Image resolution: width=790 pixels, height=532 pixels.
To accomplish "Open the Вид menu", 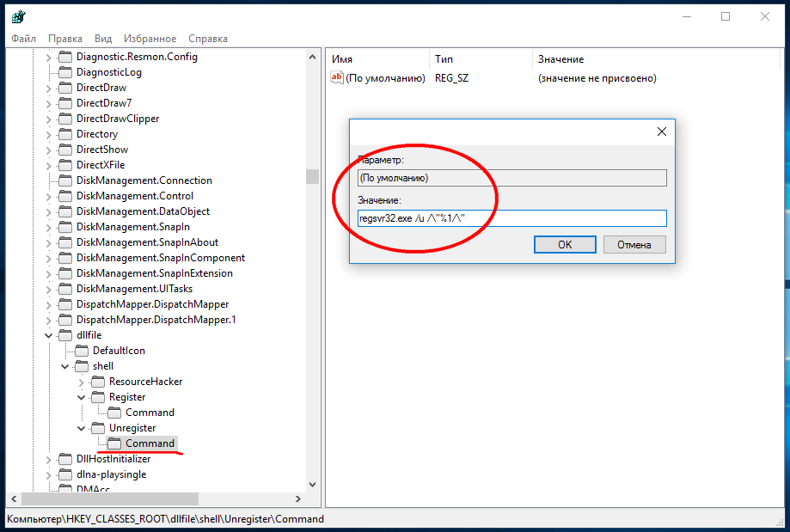I will click(x=103, y=39).
